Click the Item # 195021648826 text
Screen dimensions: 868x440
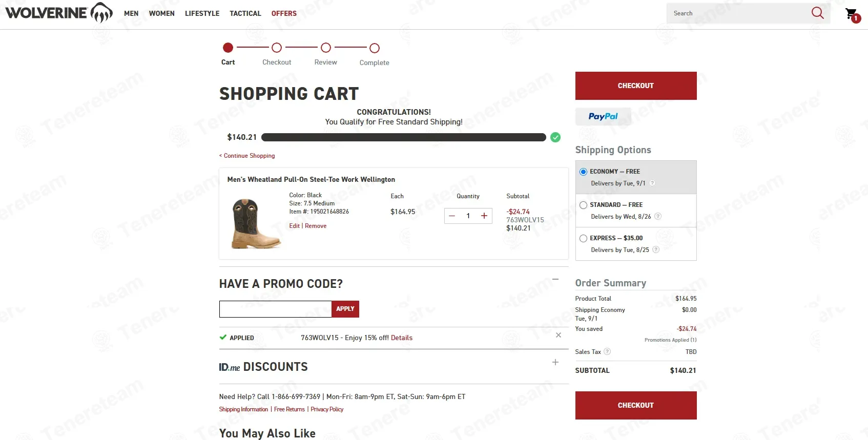click(319, 212)
